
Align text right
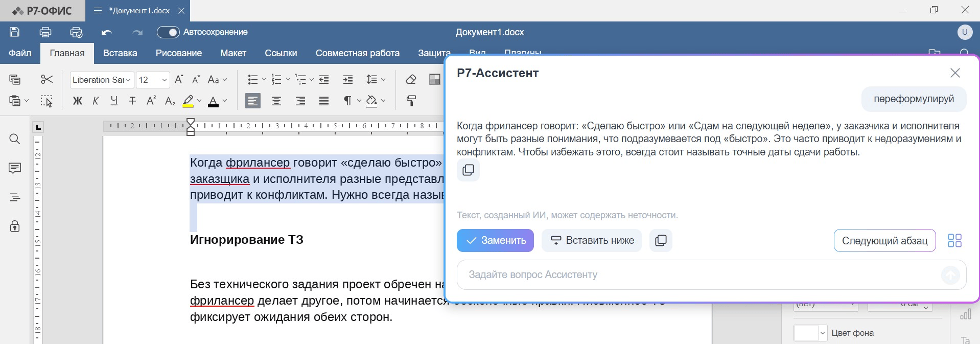tap(300, 101)
